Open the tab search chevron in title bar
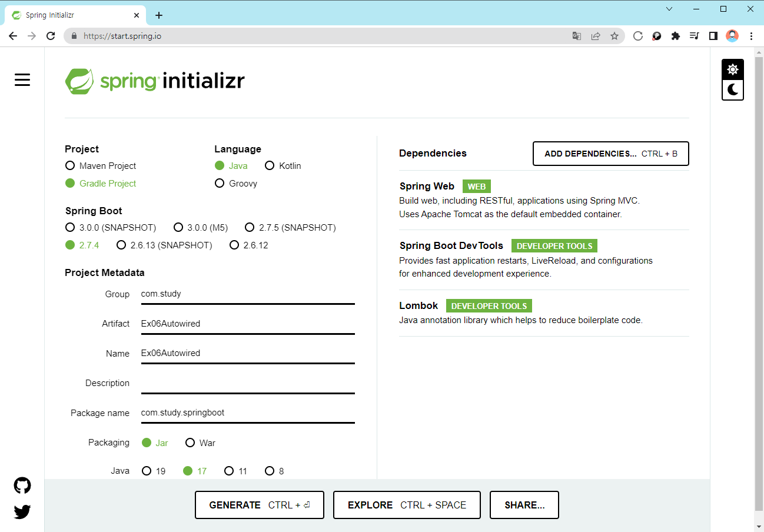The width and height of the screenshot is (764, 532). (669, 9)
